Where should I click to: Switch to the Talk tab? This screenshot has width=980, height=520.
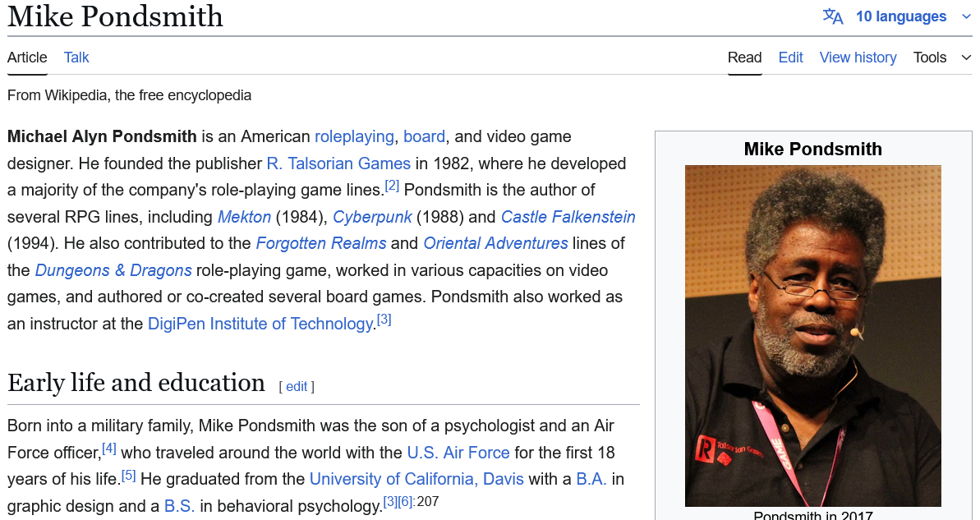point(76,58)
